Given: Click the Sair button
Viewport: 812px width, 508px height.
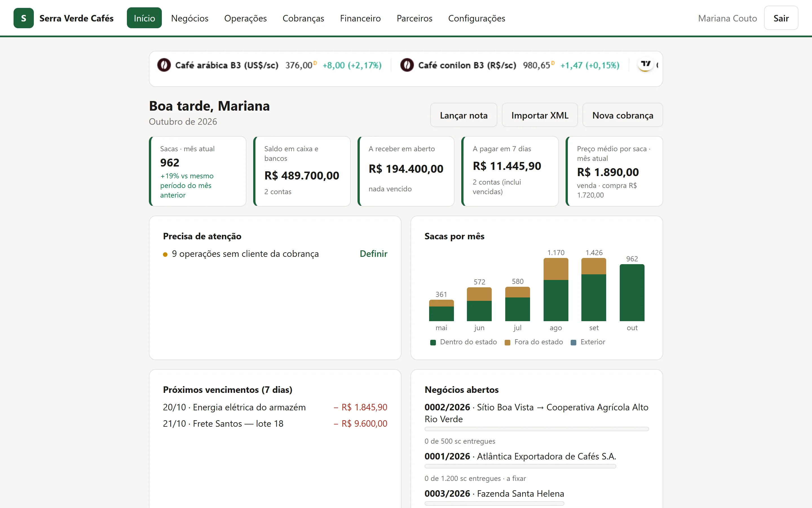Looking at the screenshot, I should 781,18.
